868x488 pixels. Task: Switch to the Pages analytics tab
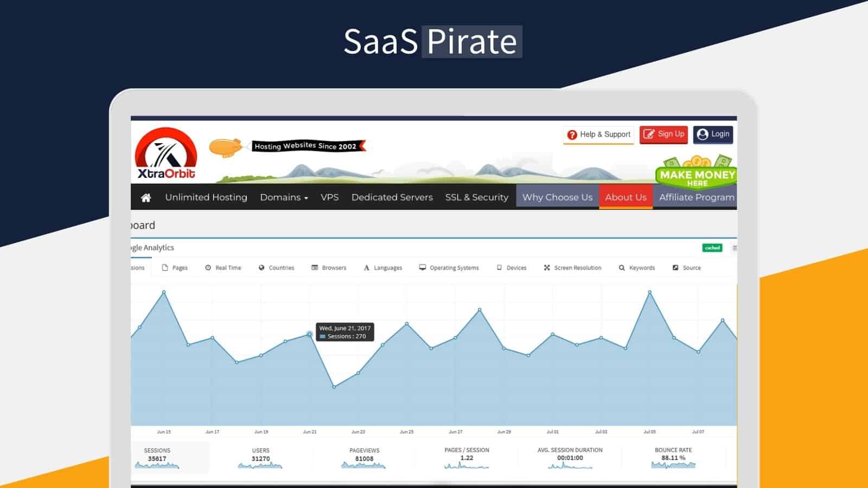coord(175,267)
